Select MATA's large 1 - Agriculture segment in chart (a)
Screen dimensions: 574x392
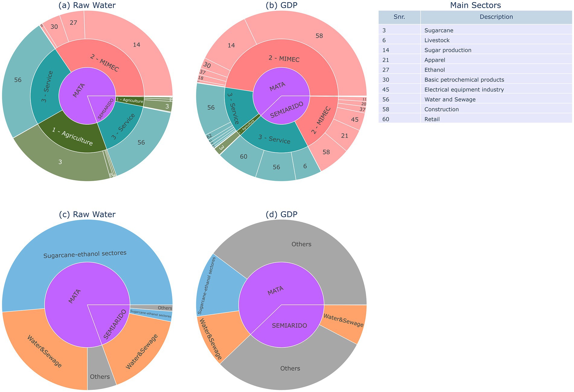72,136
